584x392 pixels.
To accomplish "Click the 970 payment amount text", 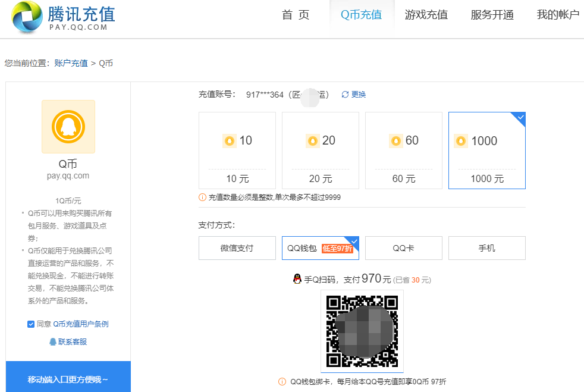I will pos(371,278).
